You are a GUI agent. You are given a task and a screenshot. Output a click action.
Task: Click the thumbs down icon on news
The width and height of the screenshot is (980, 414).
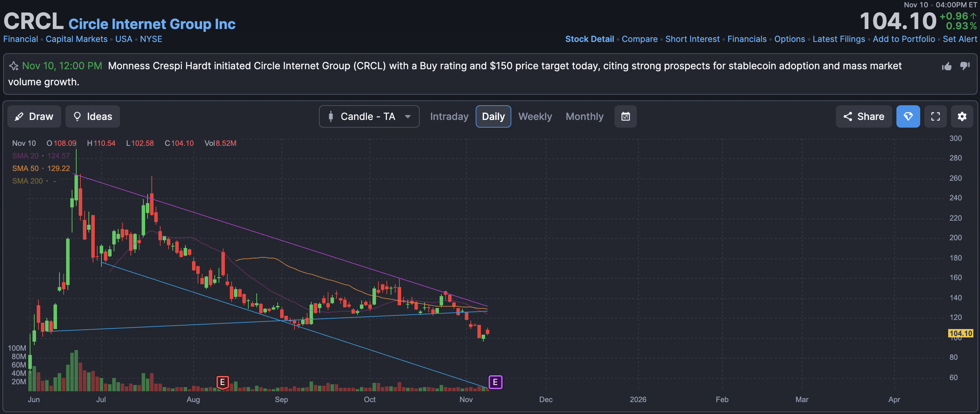(965, 66)
